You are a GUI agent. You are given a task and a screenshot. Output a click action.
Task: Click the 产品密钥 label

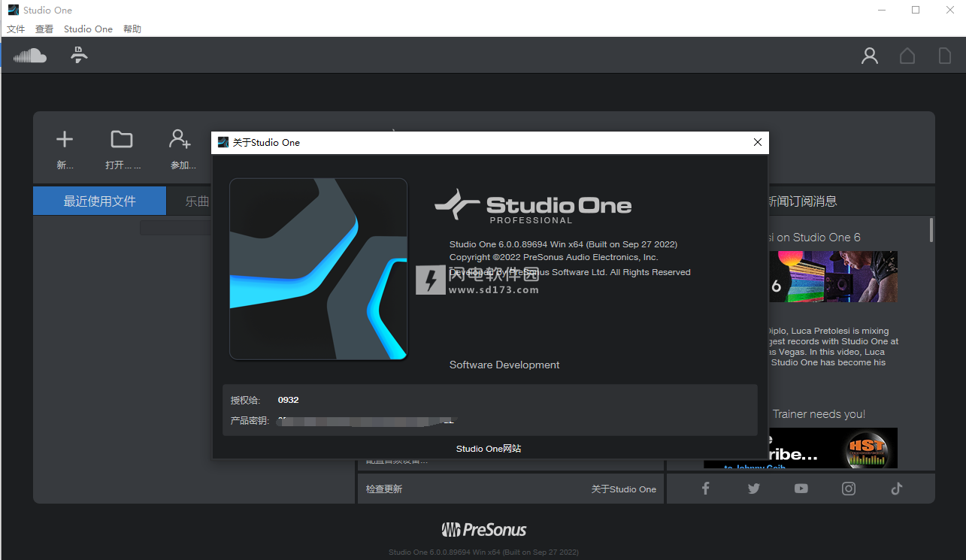(x=250, y=421)
